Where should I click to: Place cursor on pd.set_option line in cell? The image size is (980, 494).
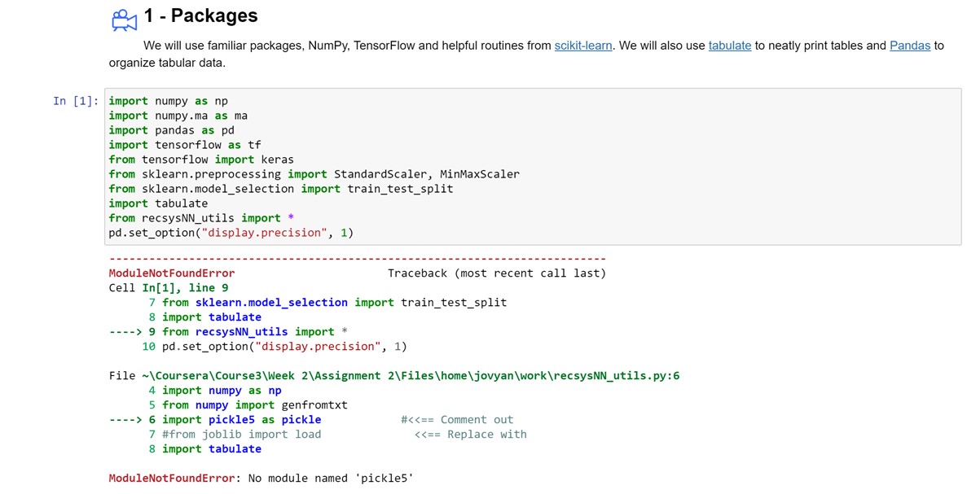(231, 233)
